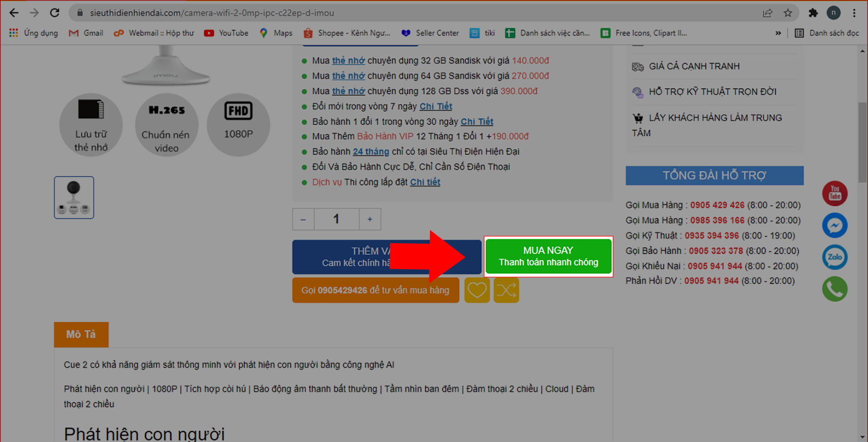This screenshot has width=868, height=442.
Task: Click the Lưu trữ thẻ nhớ feature icon
Action: (91, 125)
